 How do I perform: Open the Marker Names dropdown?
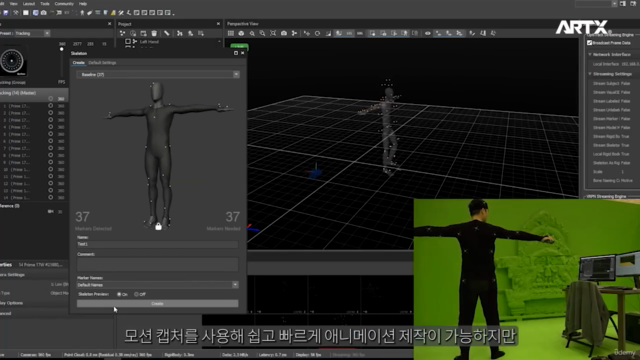click(158, 285)
